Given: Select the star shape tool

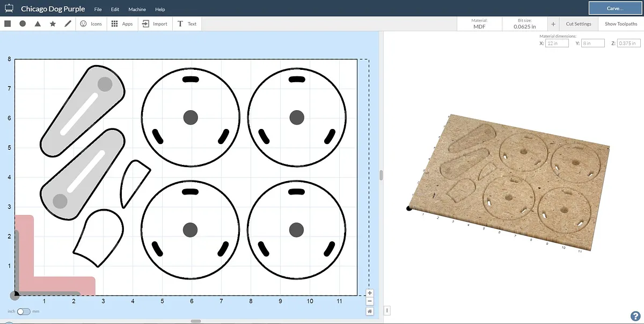Looking at the screenshot, I should 53,24.
